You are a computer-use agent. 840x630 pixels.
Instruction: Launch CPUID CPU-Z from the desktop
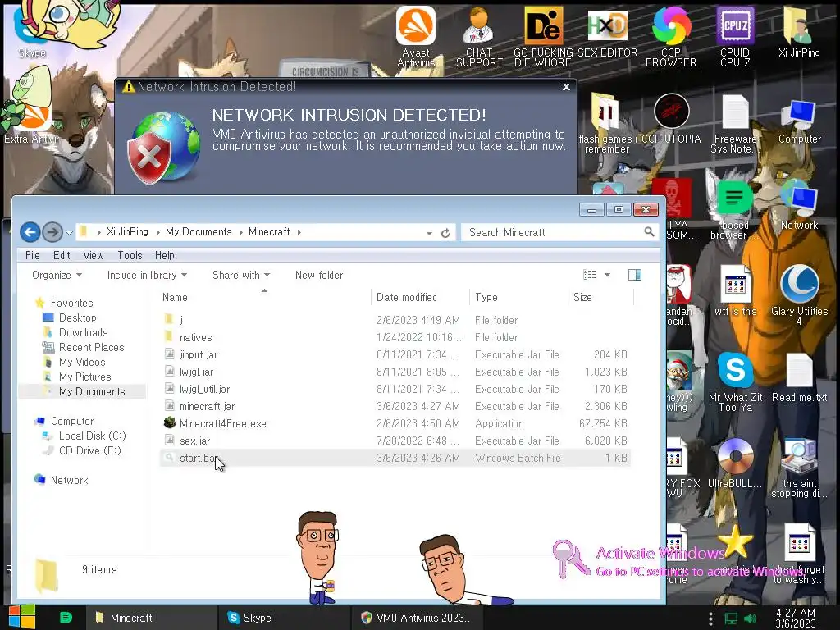pyautogui.click(x=735, y=36)
